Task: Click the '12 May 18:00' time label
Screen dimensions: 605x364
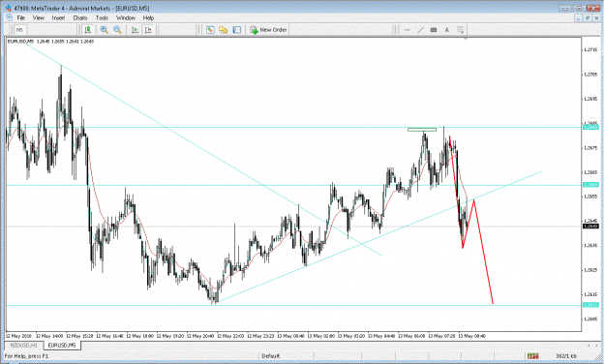Action: (140, 336)
